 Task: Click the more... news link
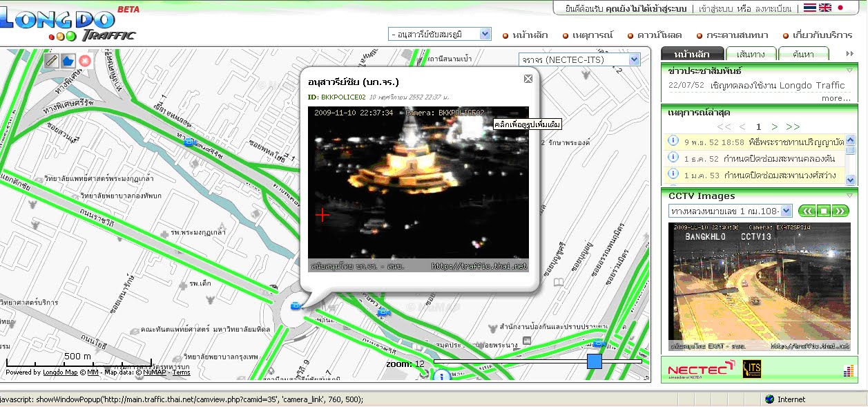(x=836, y=98)
